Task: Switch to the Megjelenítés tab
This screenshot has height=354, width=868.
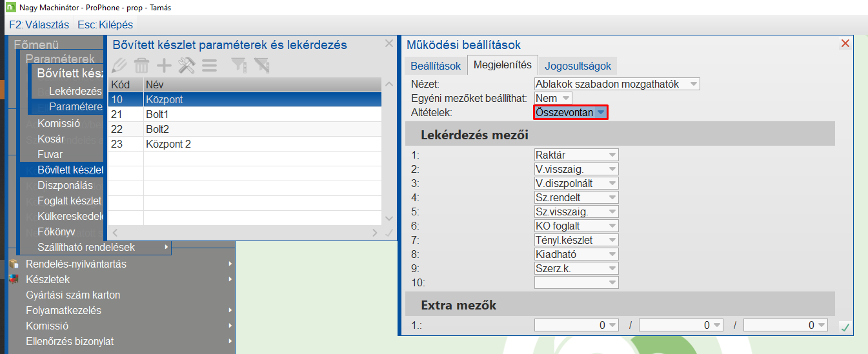Action: point(502,64)
